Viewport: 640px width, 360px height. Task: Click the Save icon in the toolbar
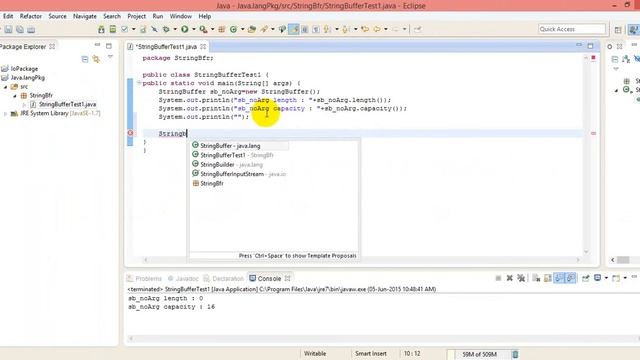pyautogui.click(x=9, y=29)
